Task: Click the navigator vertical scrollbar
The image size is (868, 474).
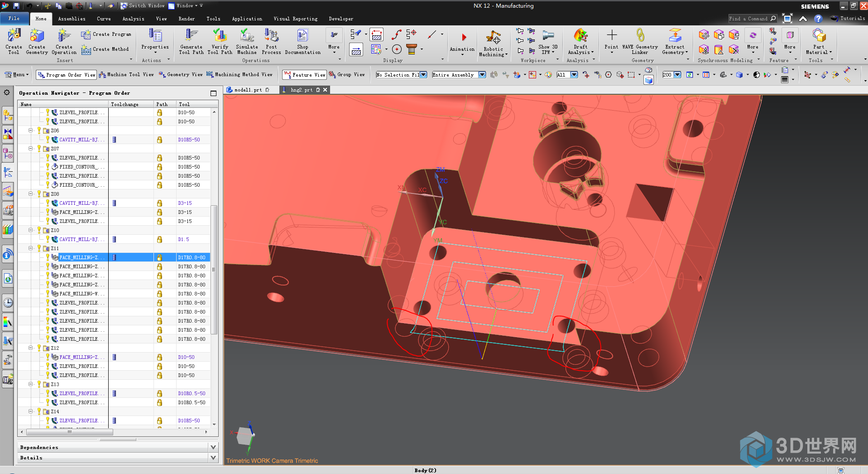Action: tap(214, 270)
